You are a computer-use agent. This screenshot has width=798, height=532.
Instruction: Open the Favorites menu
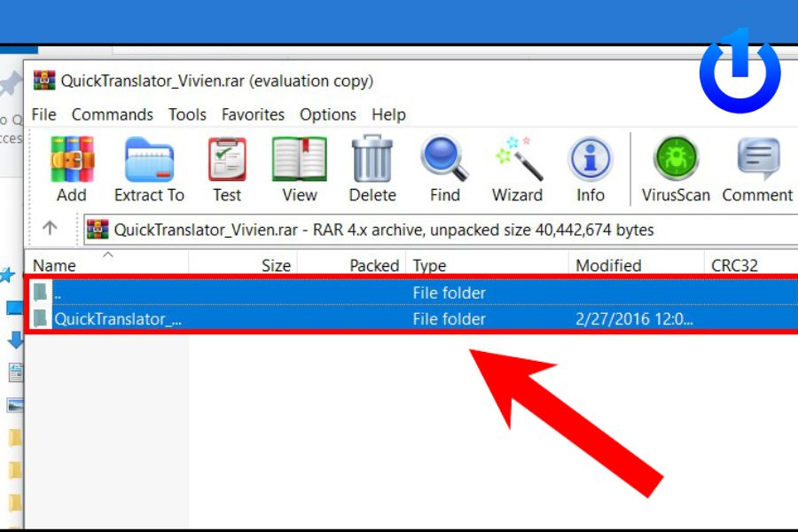click(253, 114)
